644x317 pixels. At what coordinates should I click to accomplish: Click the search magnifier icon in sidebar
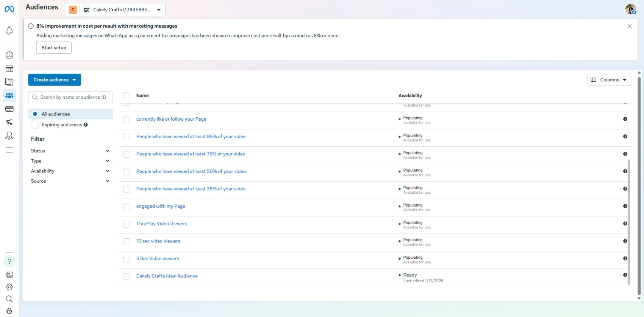coord(9,299)
